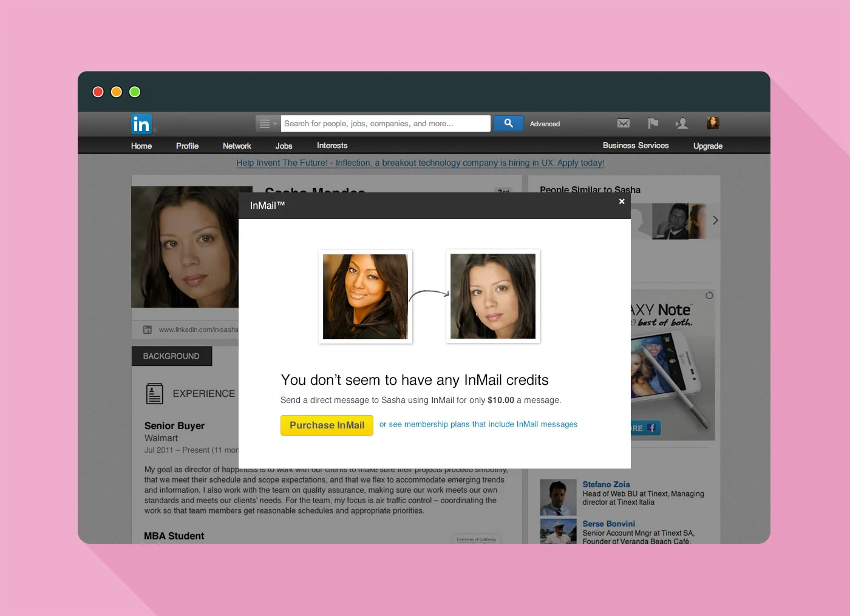Image resolution: width=850 pixels, height=616 pixels.
Task: See membership plans with InMail messages
Action: 478,424
